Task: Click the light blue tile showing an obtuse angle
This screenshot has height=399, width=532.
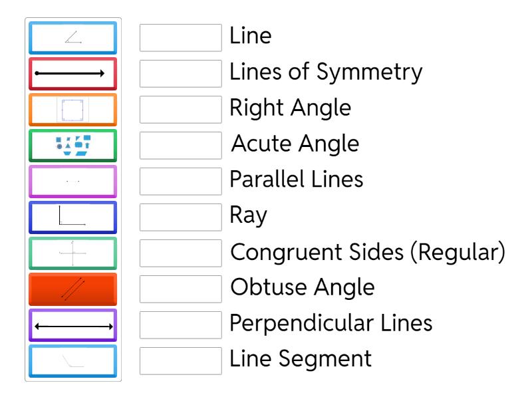Action: 72,361
